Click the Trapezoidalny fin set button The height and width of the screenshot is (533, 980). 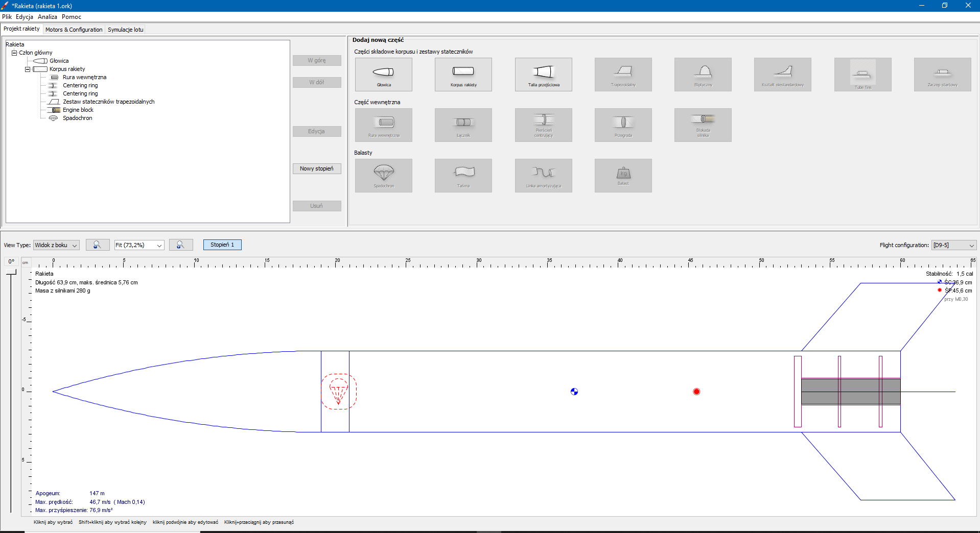pyautogui.click(x=623, y=75)
